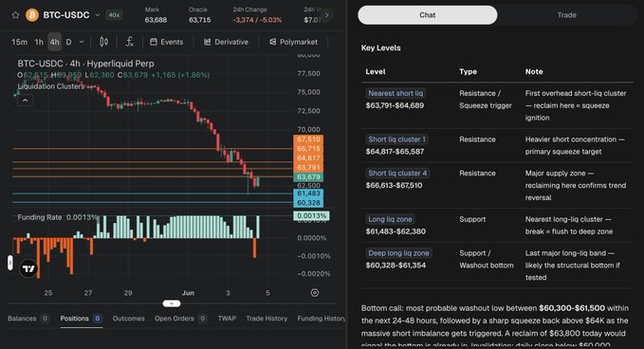The width and height of the screenshot is (644, 349).
Task: Open the BTC-USDC pair selector dropdown
Action: click(98, 15)
